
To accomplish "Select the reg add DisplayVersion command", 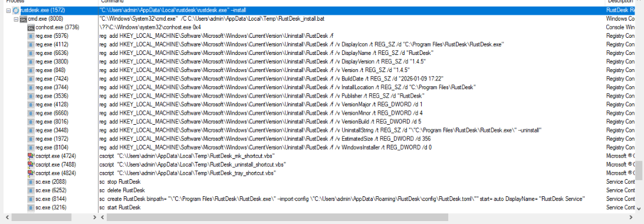I will coord(262,62).
